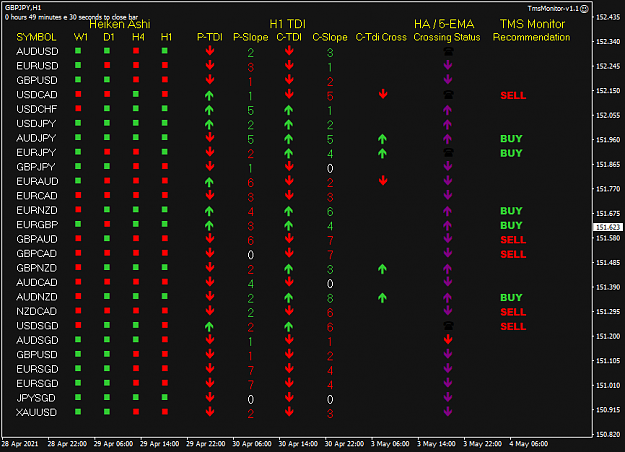The width and height of the screenshot is (625, 452).
Task: Click GBPJPY's C-Slope value 0
Action: [x=330, y=168]
